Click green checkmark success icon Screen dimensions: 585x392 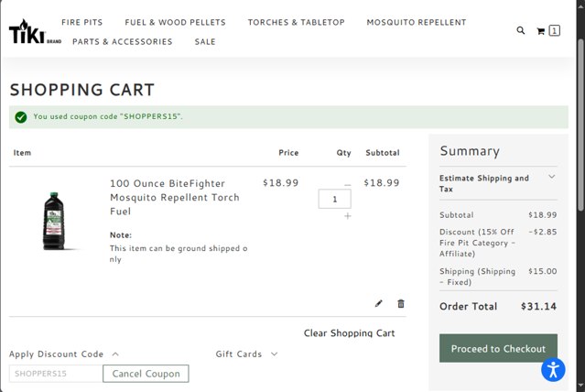(21, 117)
